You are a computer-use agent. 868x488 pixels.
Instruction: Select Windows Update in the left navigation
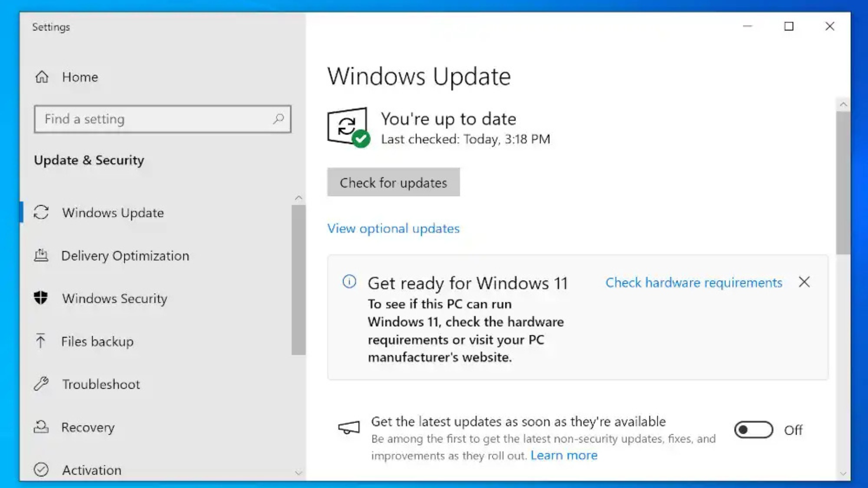coord(113,212)
